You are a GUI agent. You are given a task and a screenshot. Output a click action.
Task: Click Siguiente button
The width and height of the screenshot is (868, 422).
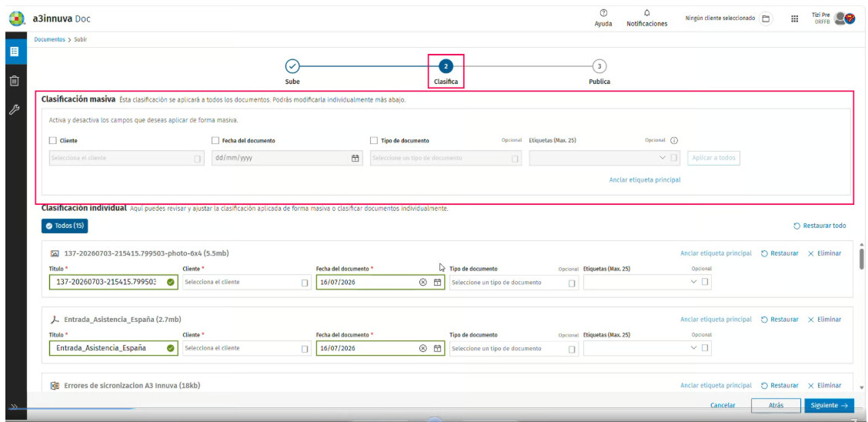pyautogui.click(x=830, y=405)
